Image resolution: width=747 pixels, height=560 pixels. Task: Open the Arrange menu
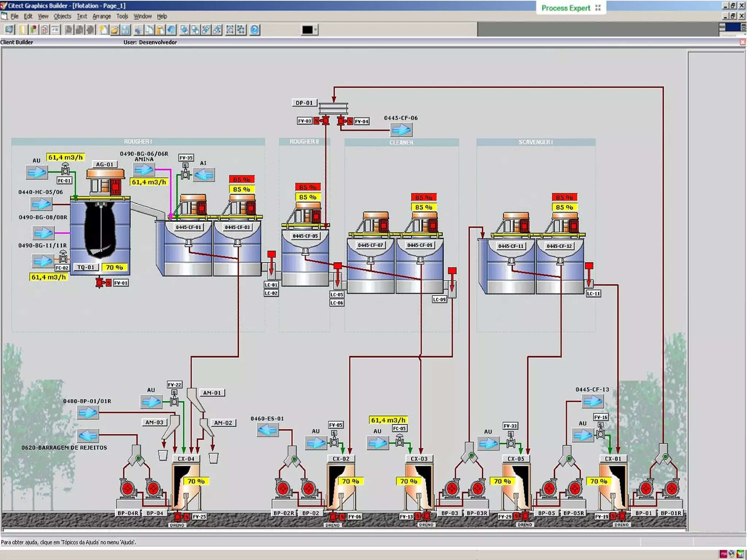pyautogui.click(x=101, y=16)
